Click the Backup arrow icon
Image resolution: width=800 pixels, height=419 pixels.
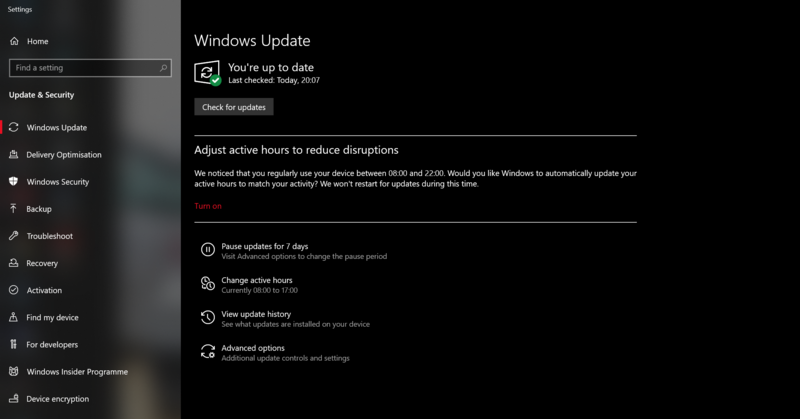point(14,209)
